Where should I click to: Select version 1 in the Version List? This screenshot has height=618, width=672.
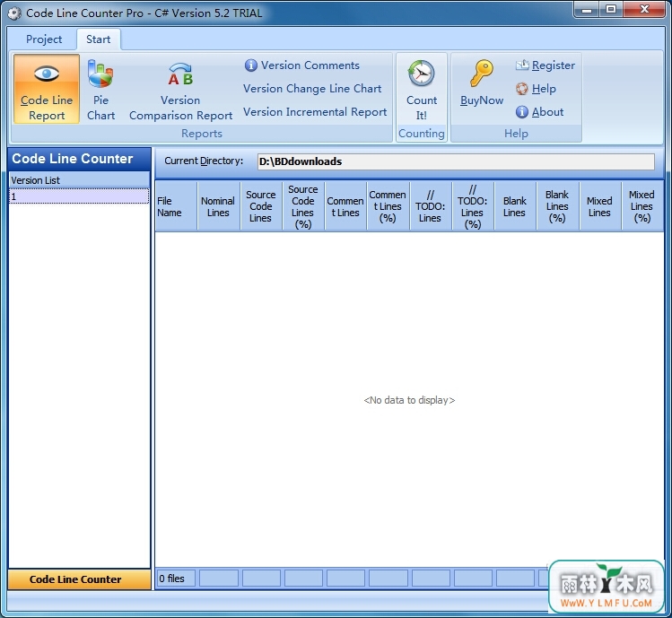tap(79, 196)
